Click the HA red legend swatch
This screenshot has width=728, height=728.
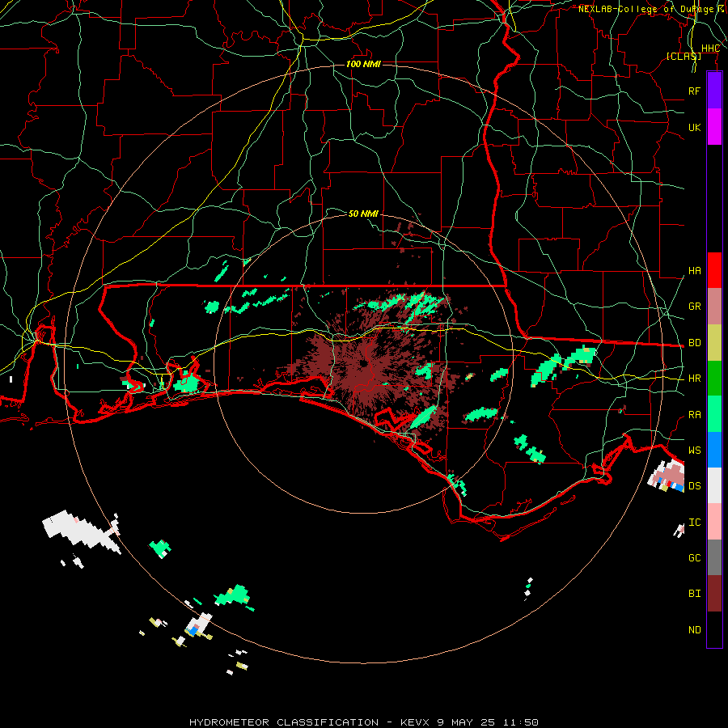714,270
